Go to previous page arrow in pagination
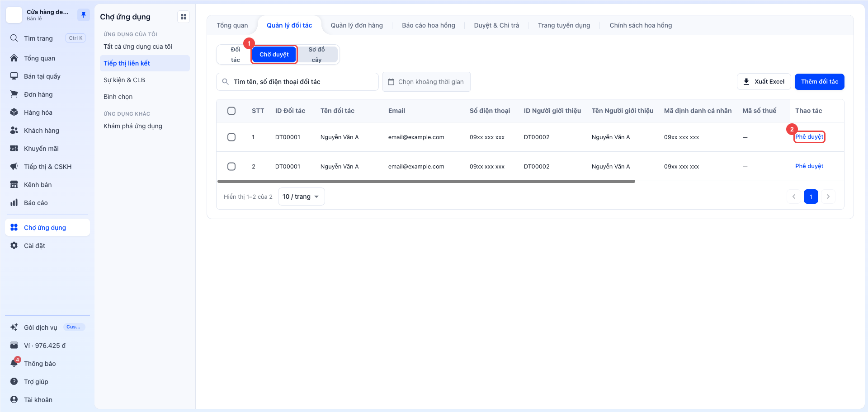Screen dimensions: 868x412 coord(794,197)
